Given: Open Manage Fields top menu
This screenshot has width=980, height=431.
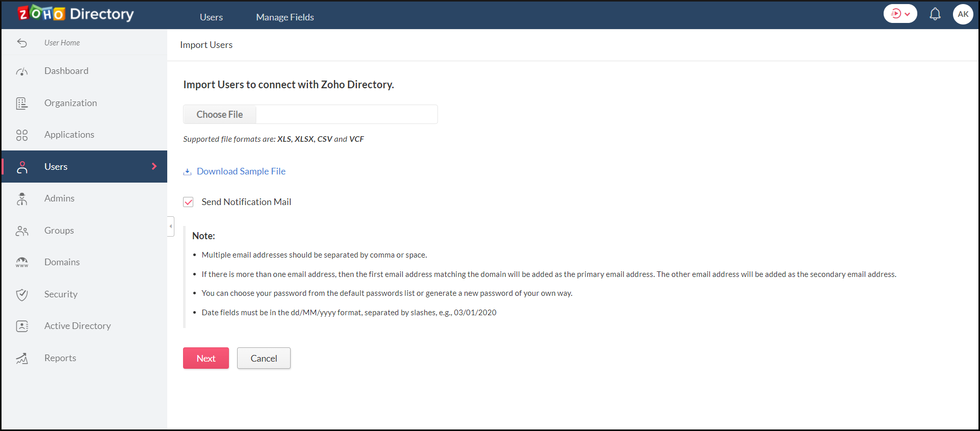Looking at the screenshot, I should [x=285, y=17].
